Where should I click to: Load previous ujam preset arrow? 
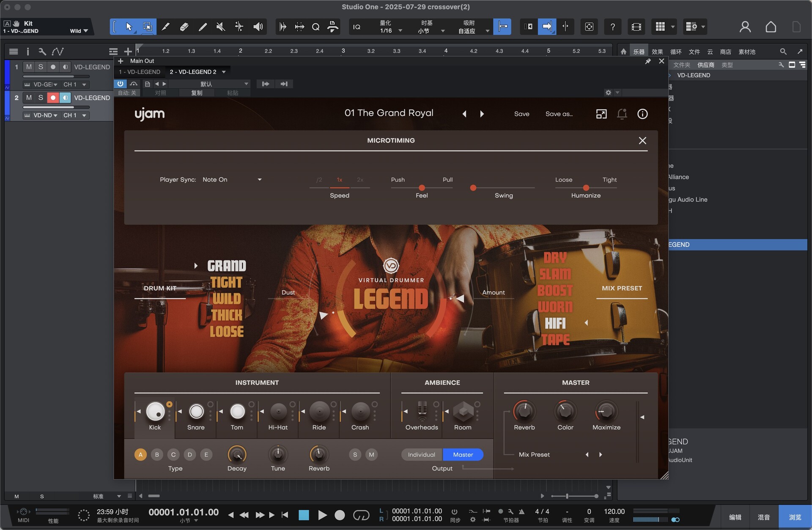coord(464,114)
